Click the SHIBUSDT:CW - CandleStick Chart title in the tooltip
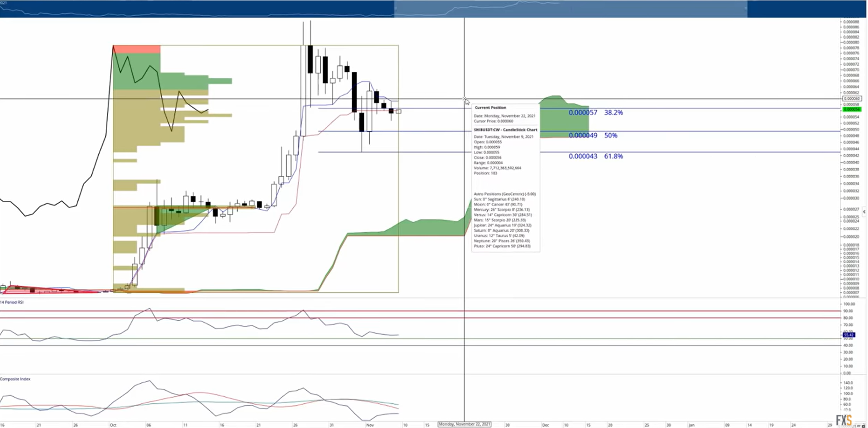The height and width of the screenshot is (428, 868). point(505,130)
